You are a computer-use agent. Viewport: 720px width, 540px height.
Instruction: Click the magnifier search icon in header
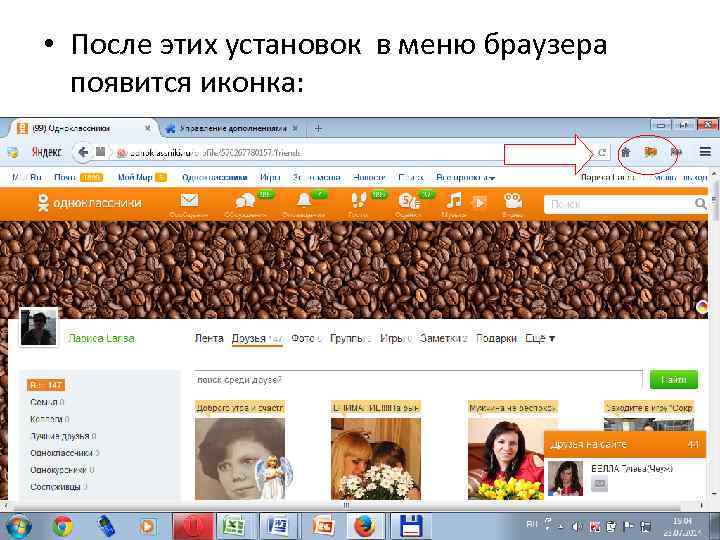(x=701, y=203)
